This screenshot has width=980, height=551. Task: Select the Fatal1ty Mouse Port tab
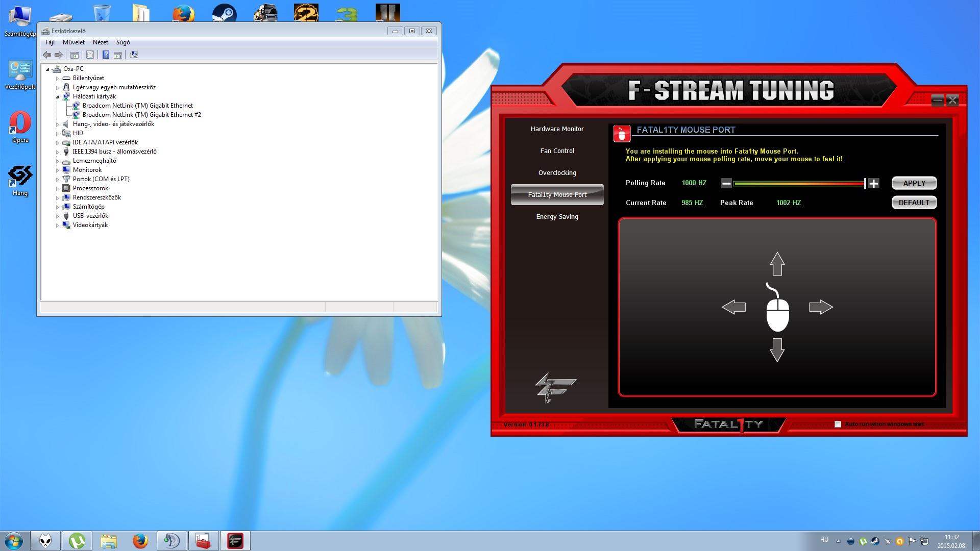[557, 195]
